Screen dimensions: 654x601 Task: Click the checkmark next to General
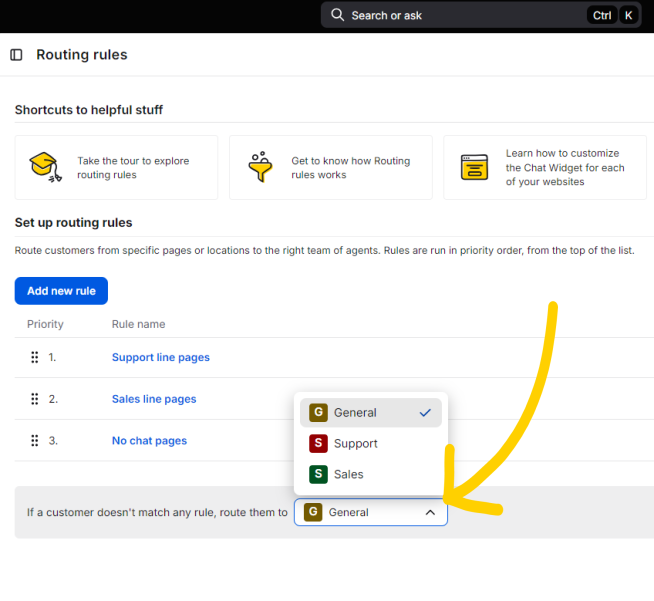[425, 413]
